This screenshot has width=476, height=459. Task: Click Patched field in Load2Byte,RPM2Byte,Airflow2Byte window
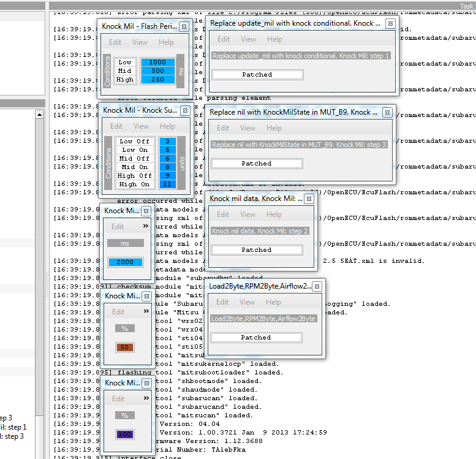[x=256, y=338]
